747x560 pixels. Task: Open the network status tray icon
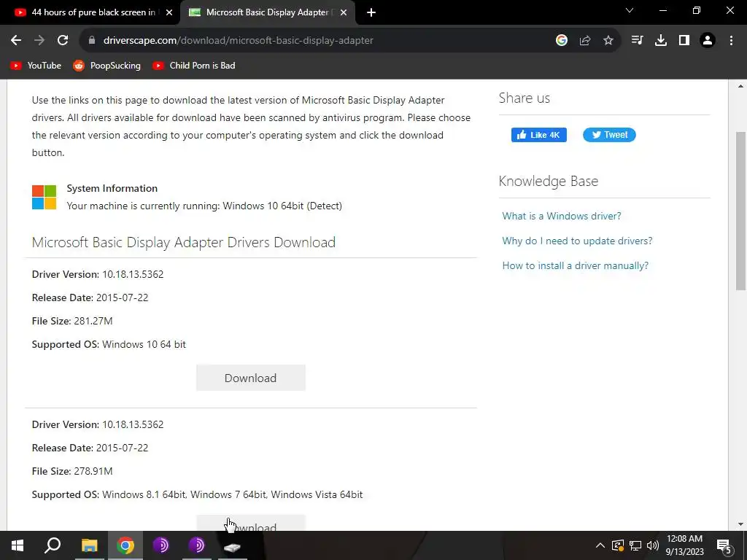click(x=635, y=545)
